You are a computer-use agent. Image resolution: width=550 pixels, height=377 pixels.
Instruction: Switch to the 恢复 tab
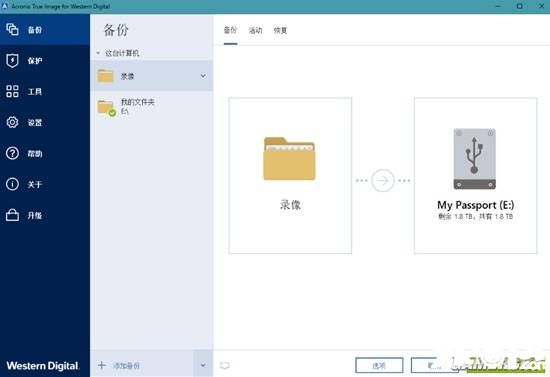pos(280,31)
